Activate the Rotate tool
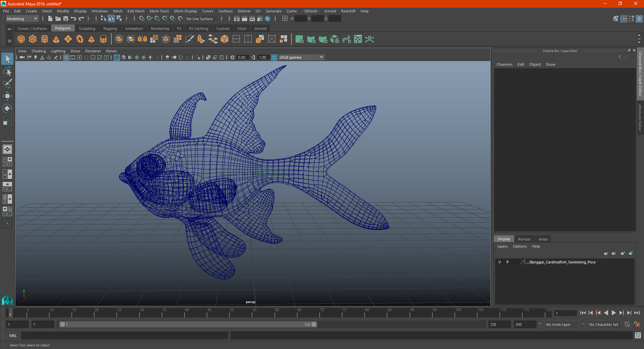644x349 pixels. [7, 108]
